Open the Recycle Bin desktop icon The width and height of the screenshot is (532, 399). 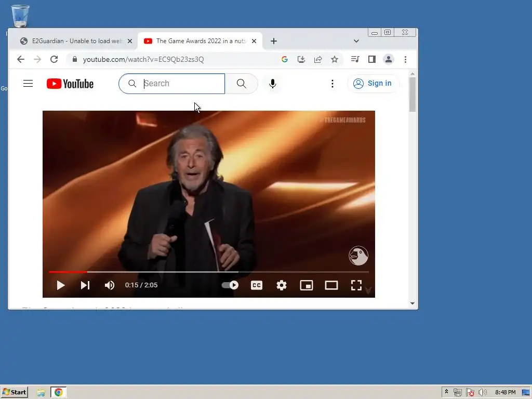click(x=20, y=16)
